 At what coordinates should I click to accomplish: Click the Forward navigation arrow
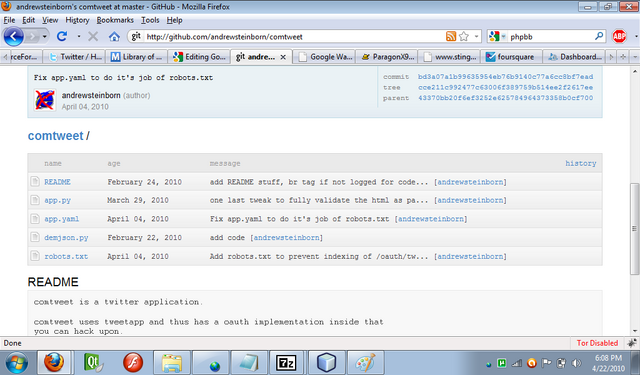point(32,37)
